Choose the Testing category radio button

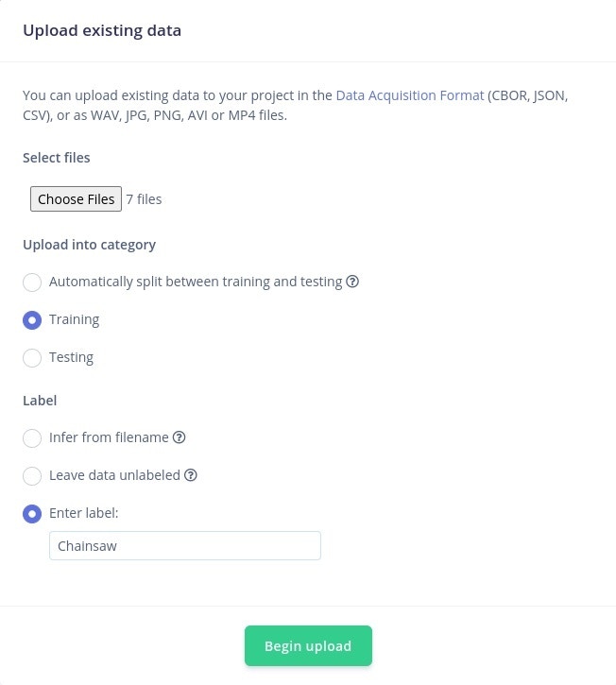click(x=32, y=358)
